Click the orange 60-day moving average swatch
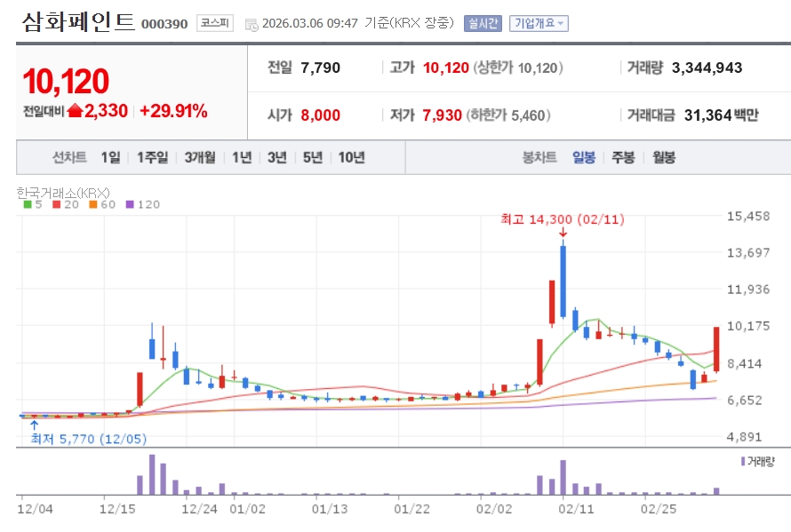 pyautogui.click(x=92, y=204)
